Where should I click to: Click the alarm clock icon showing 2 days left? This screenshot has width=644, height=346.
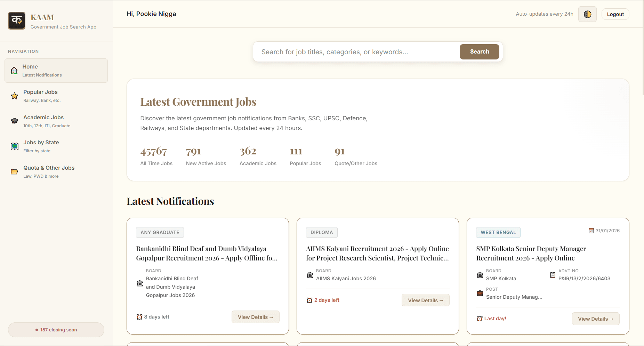point(309,300)
